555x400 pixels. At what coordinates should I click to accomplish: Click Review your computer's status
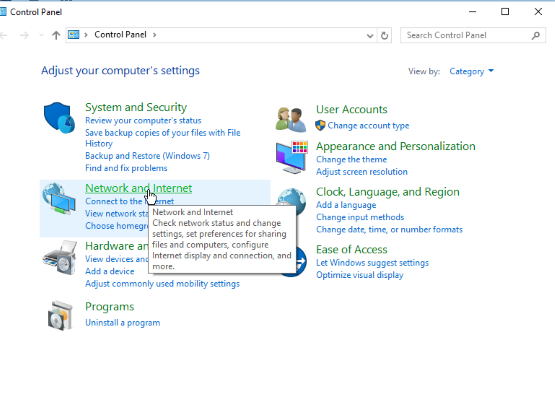pyautogui.click(x=143, y=120)
